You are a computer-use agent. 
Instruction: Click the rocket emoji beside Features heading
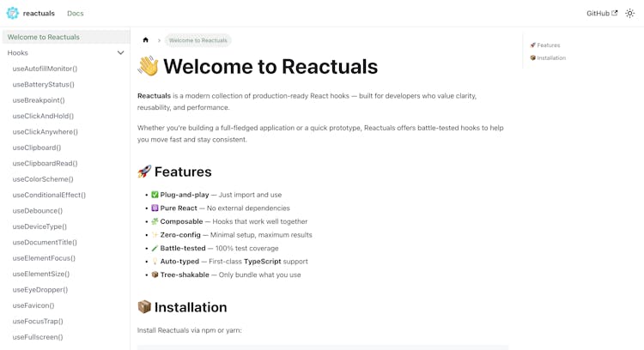tap(144, 171)
